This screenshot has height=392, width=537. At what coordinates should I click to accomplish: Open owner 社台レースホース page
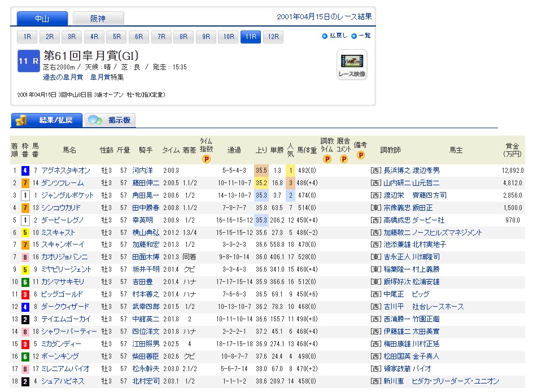(438, 307)
